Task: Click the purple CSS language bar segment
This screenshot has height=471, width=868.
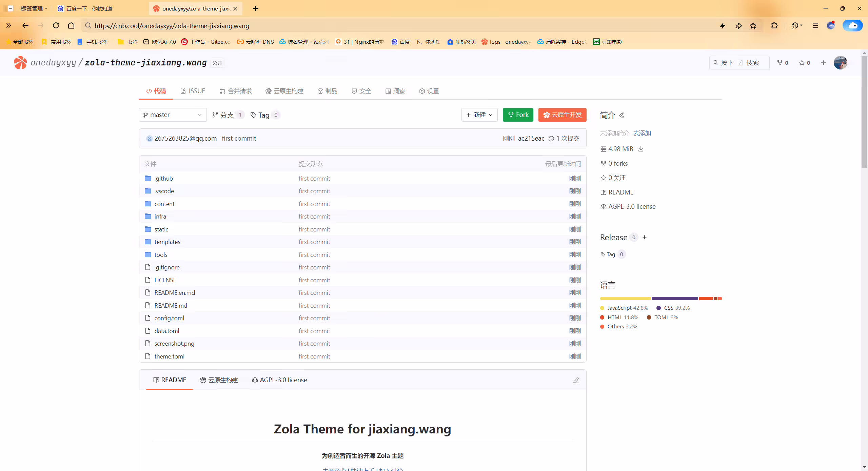Action: coord(675,299)
